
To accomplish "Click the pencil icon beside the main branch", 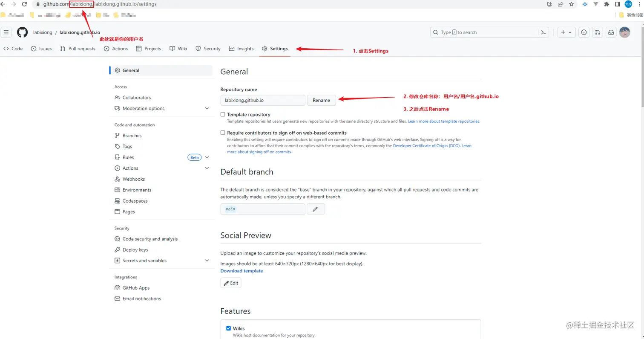I will coord(316,209).
